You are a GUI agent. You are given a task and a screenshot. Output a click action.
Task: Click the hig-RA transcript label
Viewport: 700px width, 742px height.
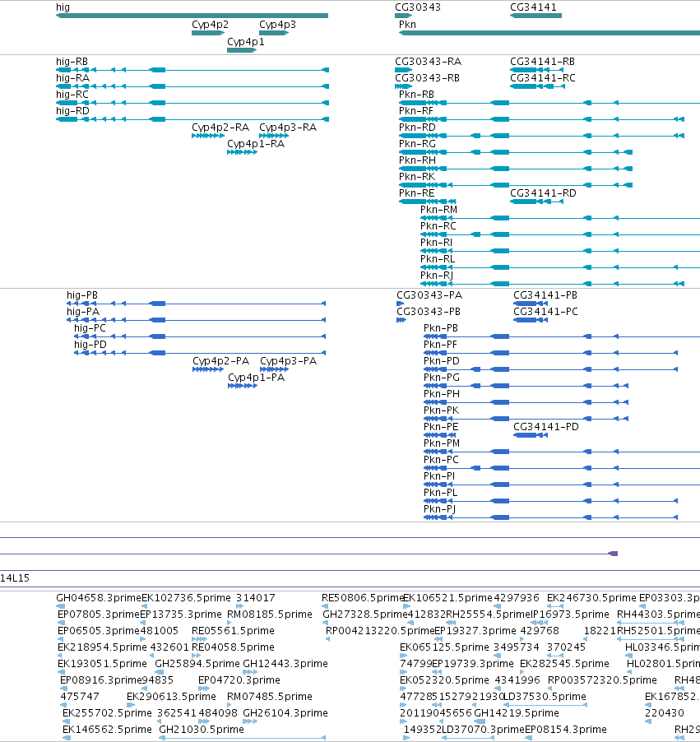pos(72,78)
